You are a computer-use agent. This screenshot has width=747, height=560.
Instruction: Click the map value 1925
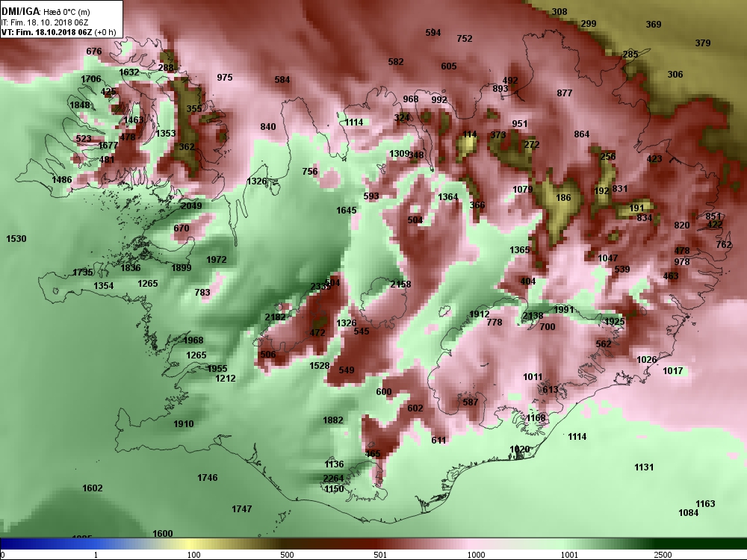[614, 322]
